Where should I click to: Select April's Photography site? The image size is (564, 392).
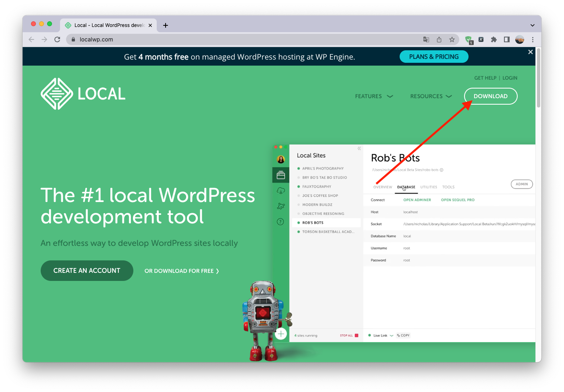pos(323,169)
